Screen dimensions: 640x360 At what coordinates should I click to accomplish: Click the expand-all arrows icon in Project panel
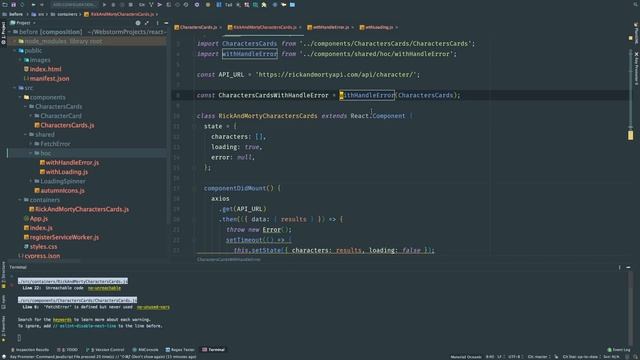click(x=147, y=23)
